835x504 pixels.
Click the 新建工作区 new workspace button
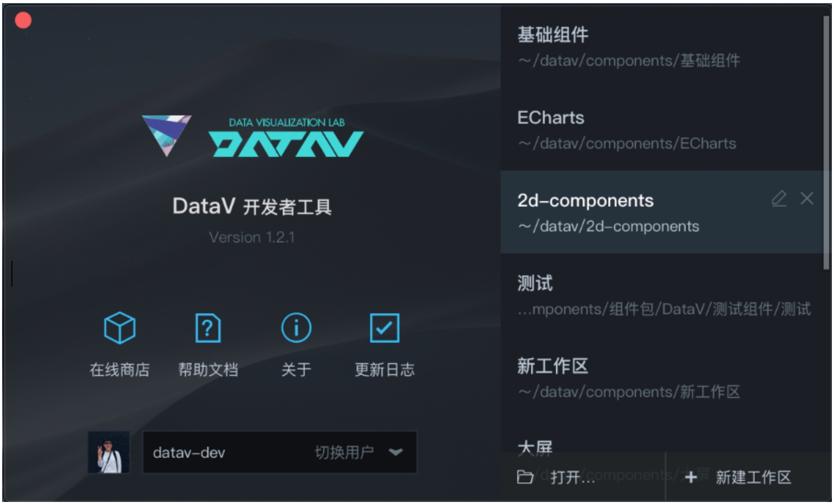(x=749, y=477)
